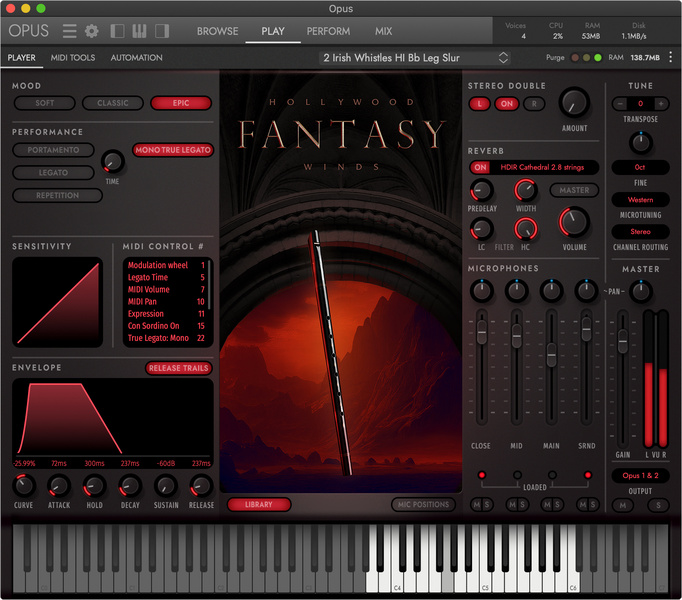Click the Mic Positions button
This screenshot has width=682, height=600.
pyautogui.click(x=423, y=504)
